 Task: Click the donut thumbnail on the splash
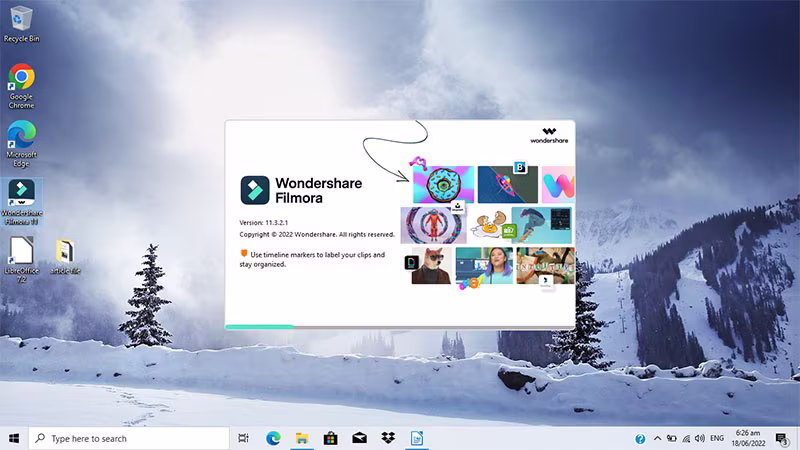(x=443, y=184)
